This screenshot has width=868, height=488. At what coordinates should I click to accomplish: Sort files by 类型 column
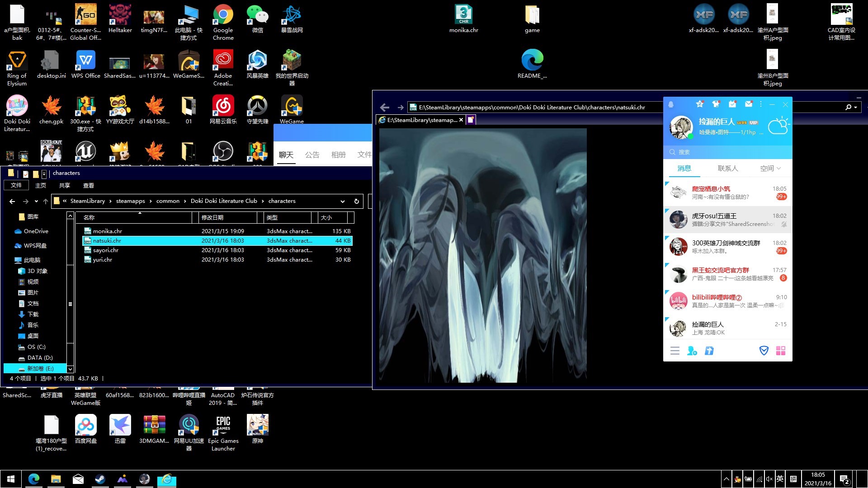(288, 217)
